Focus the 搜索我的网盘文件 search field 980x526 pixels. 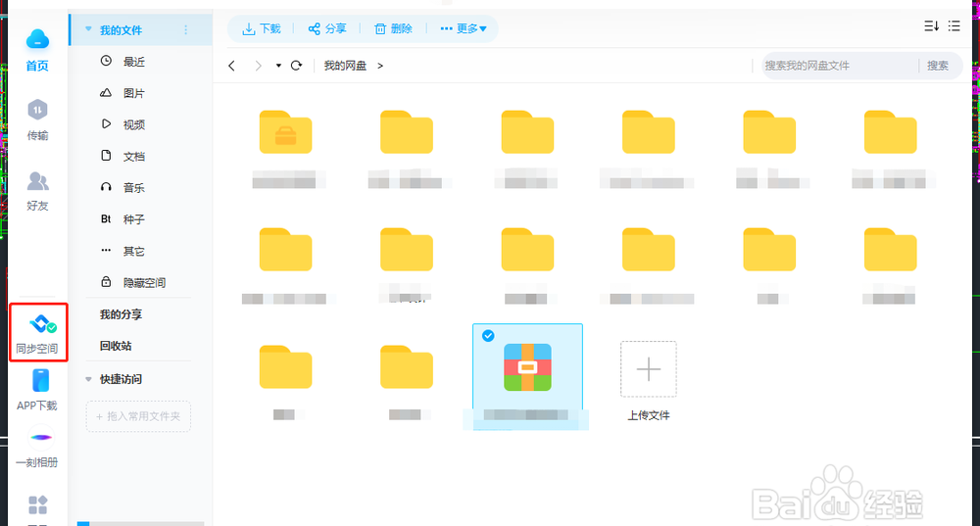click(x=840, y=66)
